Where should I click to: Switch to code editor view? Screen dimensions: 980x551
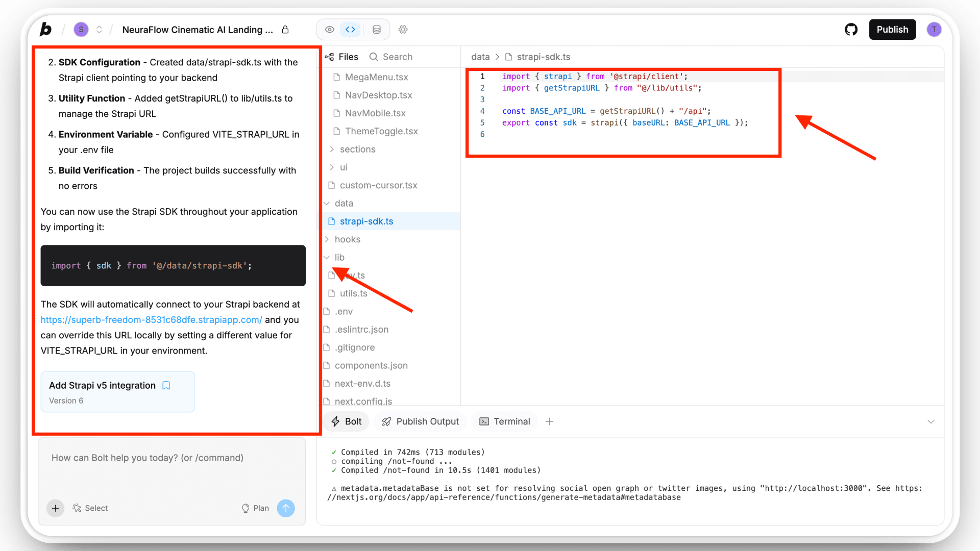pos(350,30)
